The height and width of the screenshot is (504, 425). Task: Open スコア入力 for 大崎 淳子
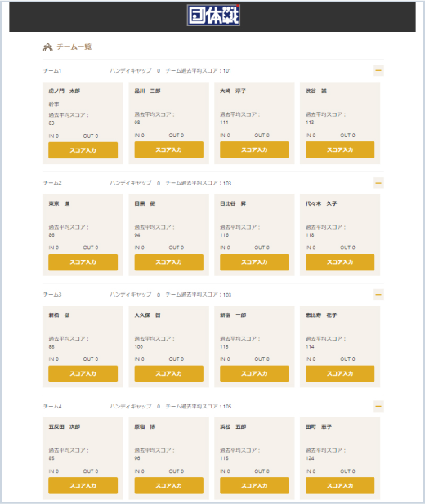click(x=254, y=149)
